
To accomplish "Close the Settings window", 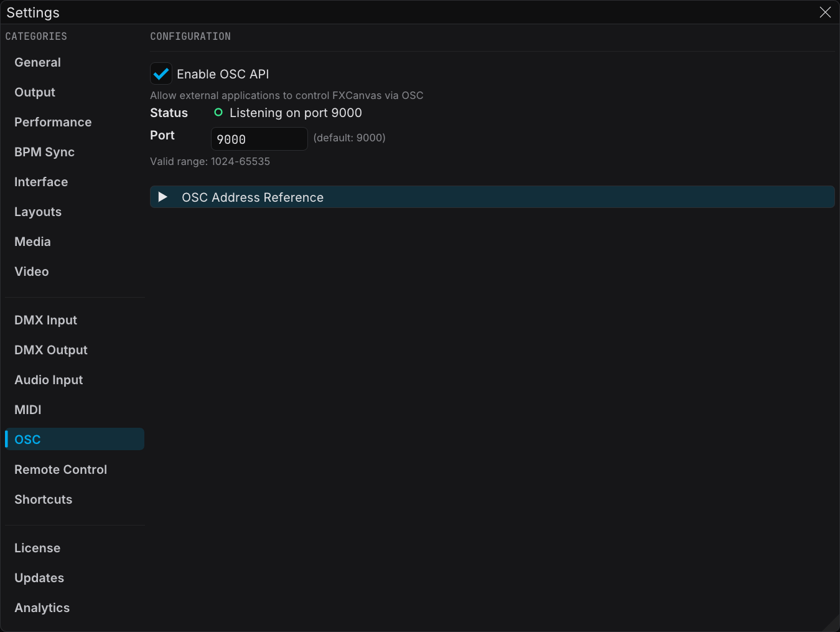I will coord(825,12).
